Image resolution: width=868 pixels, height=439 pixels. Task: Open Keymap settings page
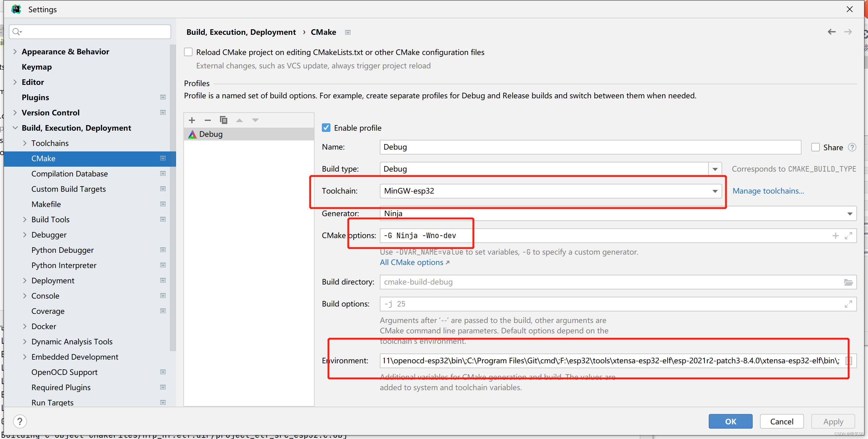click(x=37, y=67)
